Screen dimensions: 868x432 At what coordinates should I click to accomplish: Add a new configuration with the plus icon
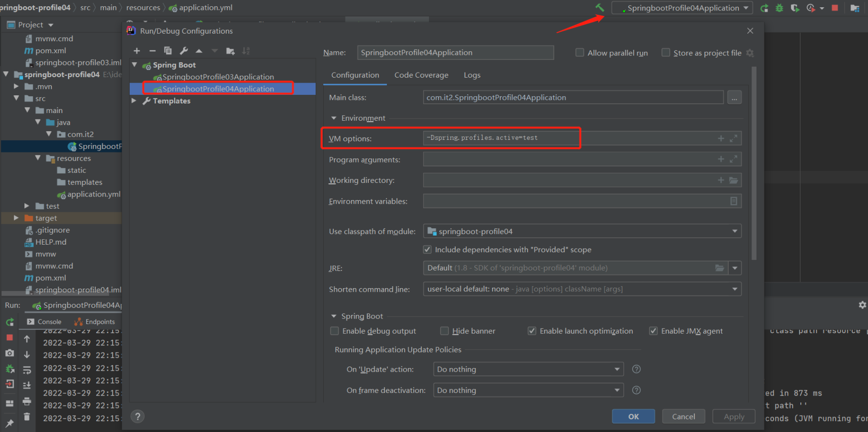click(x=137, y=51)
